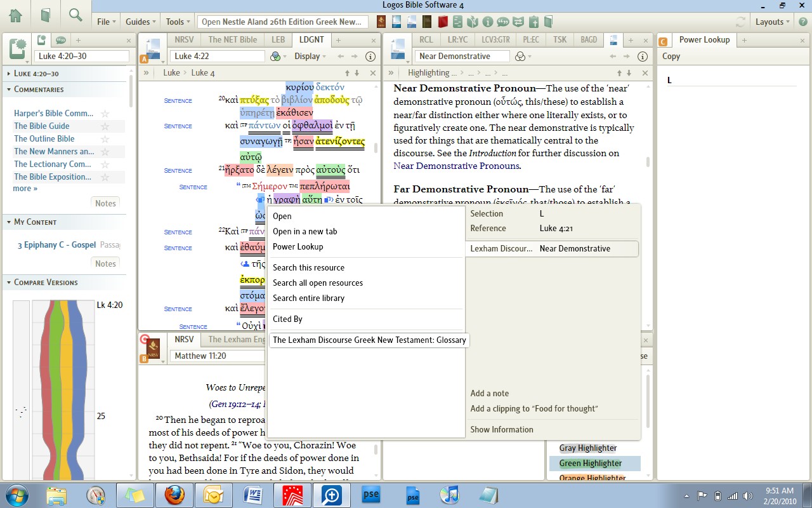Open the File menu

(107, 22)
